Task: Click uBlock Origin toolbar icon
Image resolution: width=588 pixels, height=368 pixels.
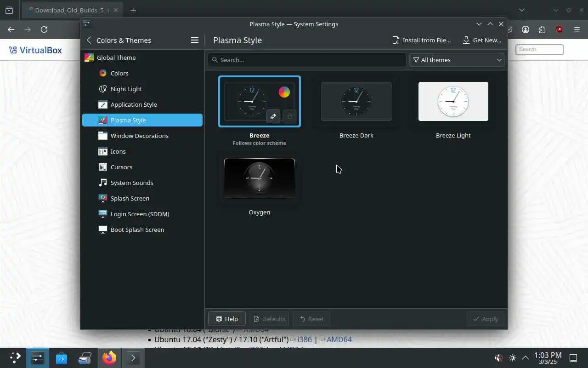Action: (560, 29)
